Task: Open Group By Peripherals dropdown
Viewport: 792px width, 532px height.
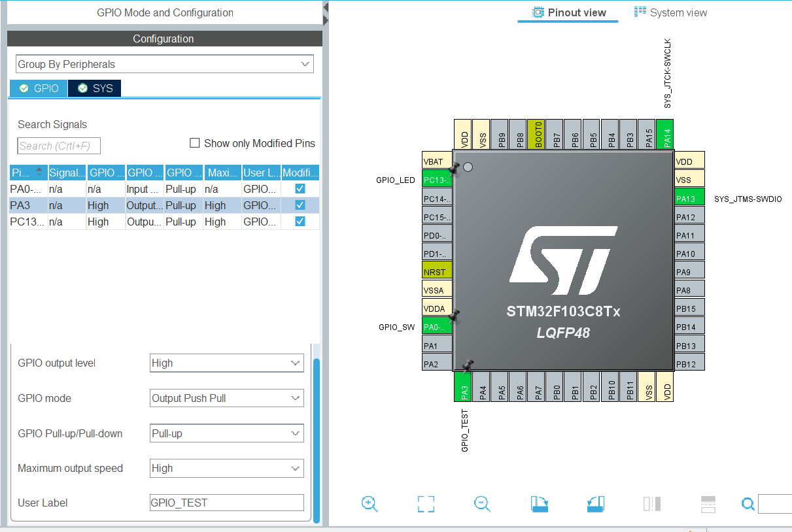Action: tap(165, 64)
